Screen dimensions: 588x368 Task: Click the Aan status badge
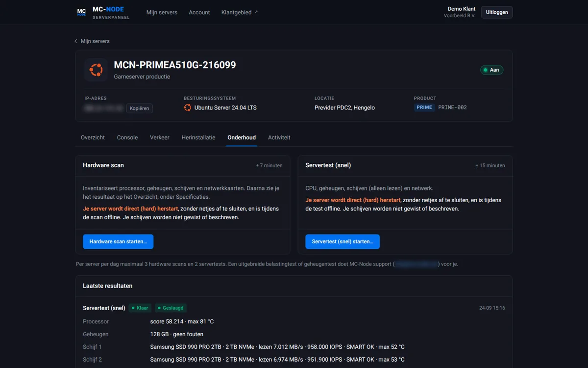pos(491,70)
